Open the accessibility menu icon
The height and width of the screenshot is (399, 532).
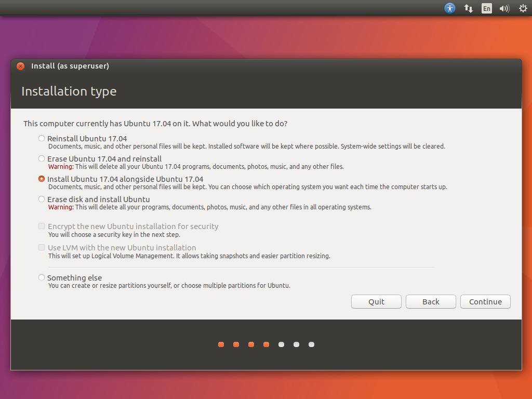(450, 8)
